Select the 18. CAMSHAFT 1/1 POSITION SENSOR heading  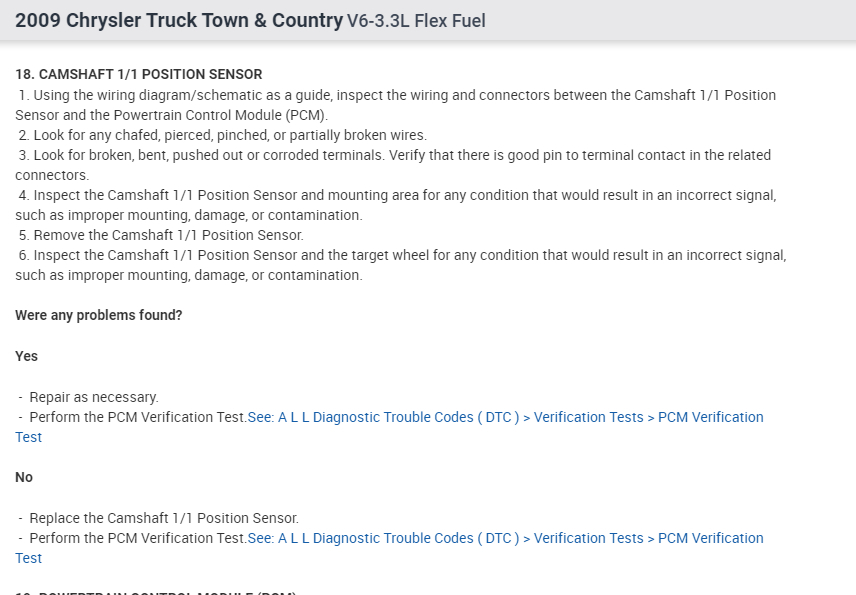point(139,74)
